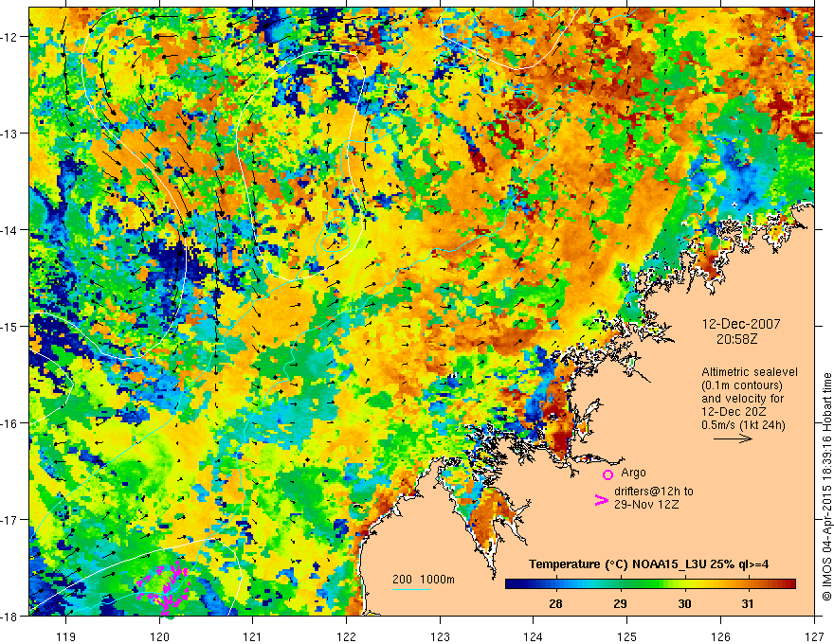Click the vertical IMOS copyright timestamp text

pyautogui.click(x=826, y=489)
